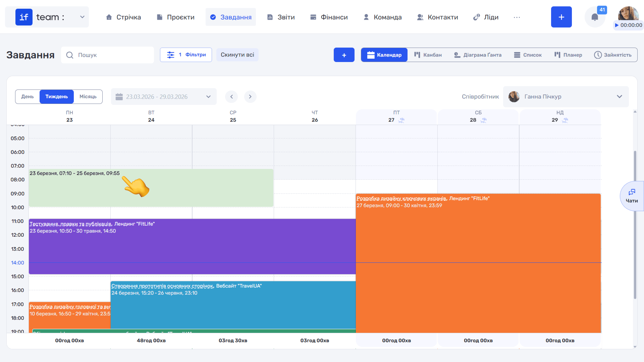Click the green task bar at 19:00
The width and height of the screenshot is (644, 362).
click(x=194, y=331)
